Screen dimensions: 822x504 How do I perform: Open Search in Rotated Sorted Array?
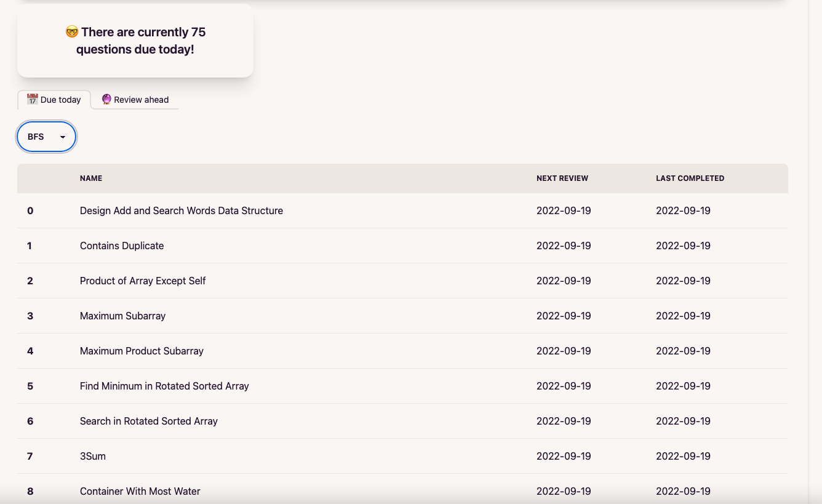coord(149,421)
